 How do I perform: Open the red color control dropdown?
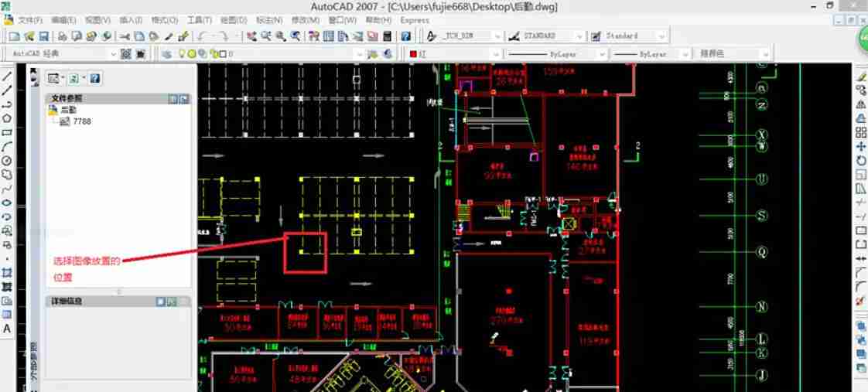tap(495, 53)
